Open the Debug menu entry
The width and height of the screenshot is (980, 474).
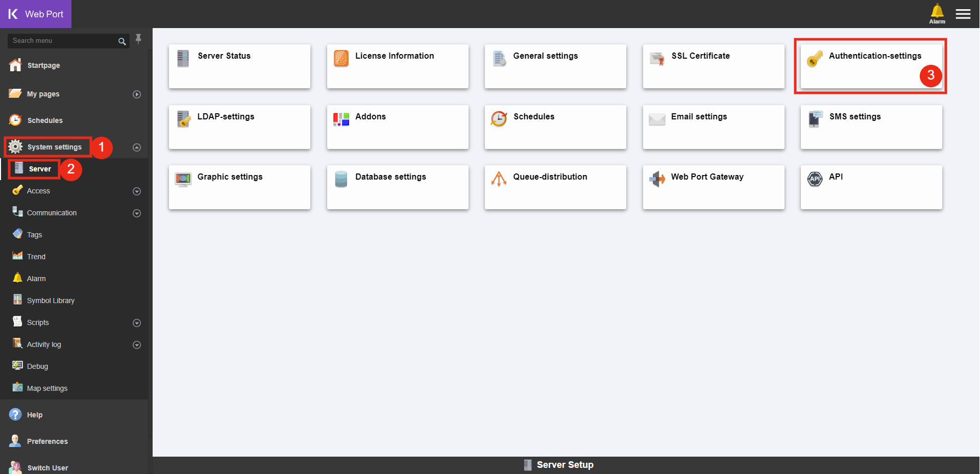click(x=74, y=366)
